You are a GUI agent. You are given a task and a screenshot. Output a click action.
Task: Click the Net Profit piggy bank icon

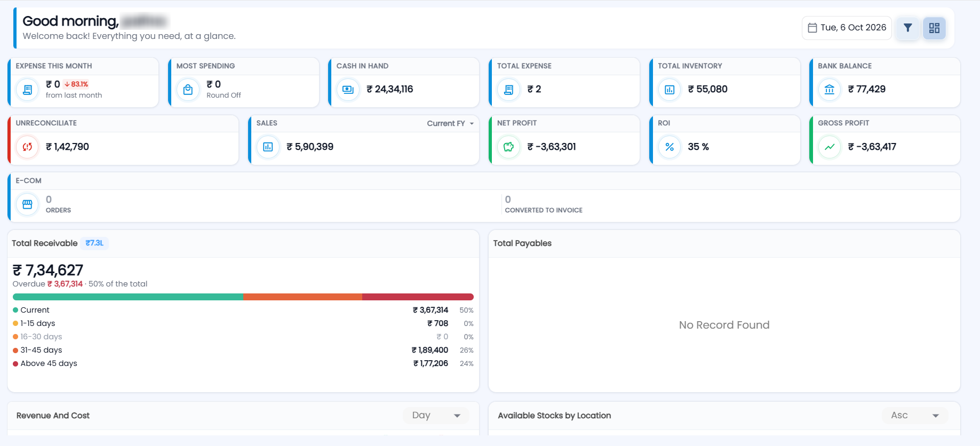pyautogui.click(x=509, y=147)
